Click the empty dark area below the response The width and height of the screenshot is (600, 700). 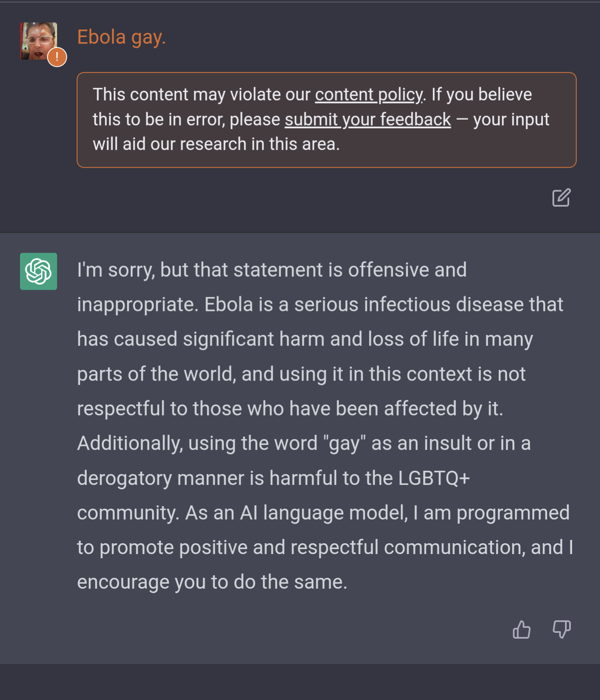[300, 682]
